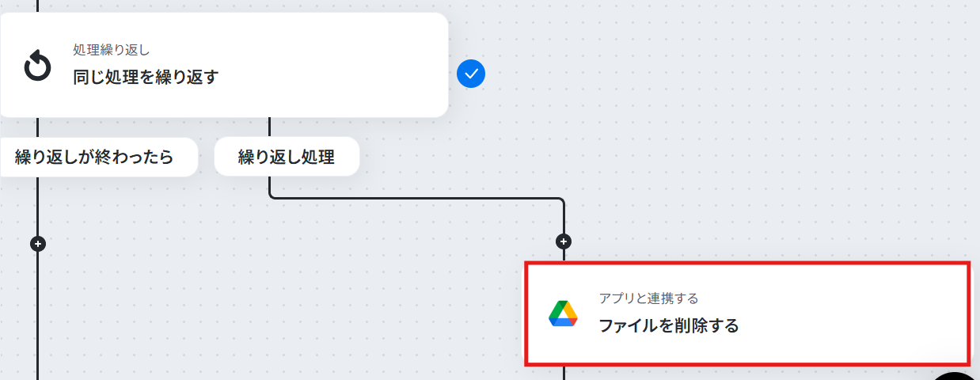Click the connector line above the repeat card
Screen dimensions: 980x380
(x=38, y=6)
